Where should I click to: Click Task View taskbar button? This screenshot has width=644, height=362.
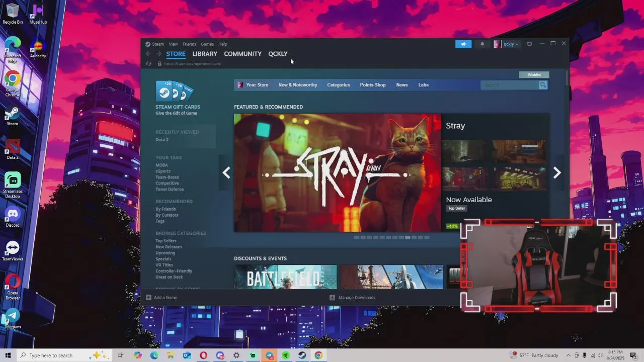pos(121,355)
